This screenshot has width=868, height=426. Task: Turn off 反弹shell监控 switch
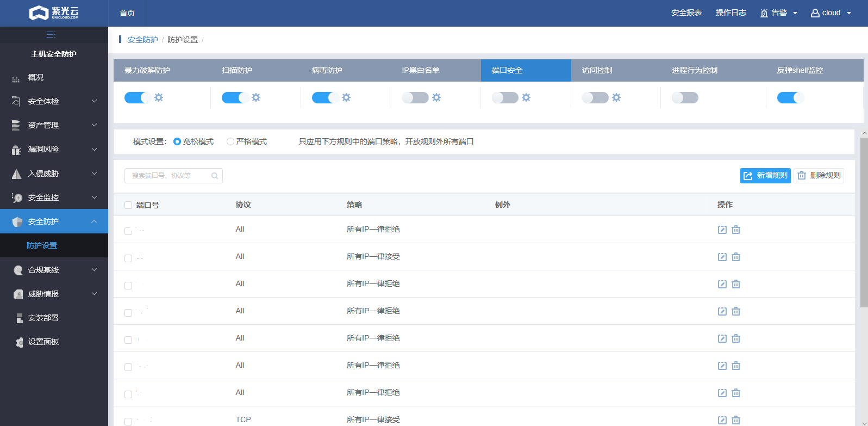[x=791, y=97]
